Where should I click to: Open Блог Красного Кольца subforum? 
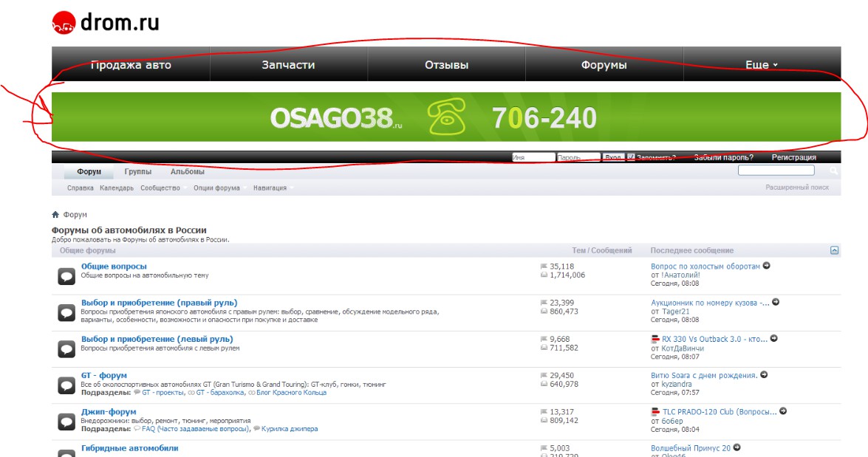(291, 392)
